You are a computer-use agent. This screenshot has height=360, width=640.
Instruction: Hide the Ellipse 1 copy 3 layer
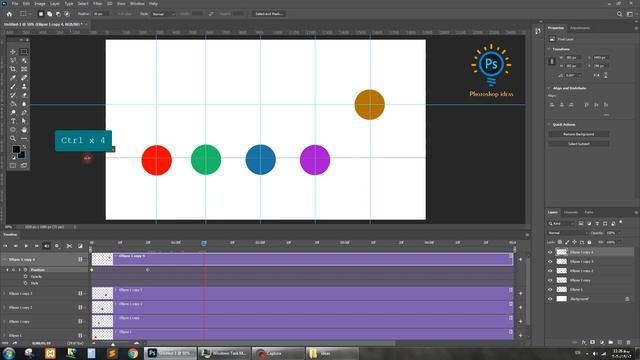(550, 262)
